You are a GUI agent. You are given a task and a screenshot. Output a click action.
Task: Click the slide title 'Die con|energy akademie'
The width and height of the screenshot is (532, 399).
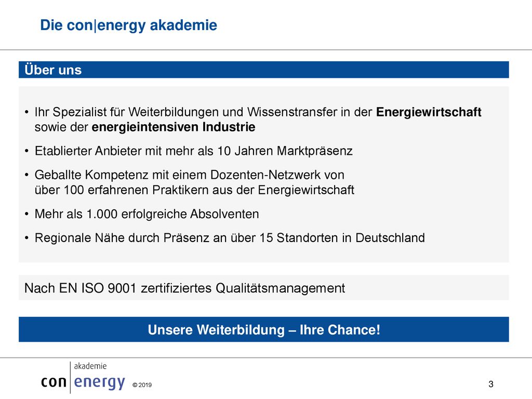click(129, 25)
